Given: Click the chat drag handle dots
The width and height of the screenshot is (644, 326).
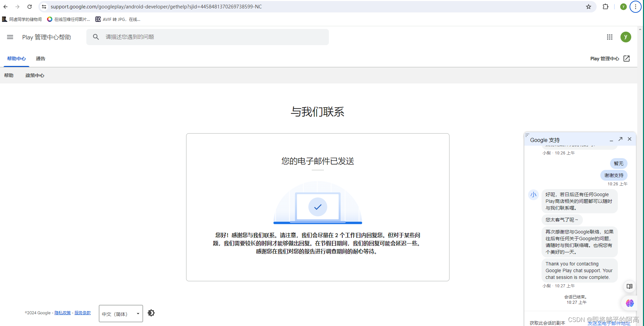Looking at the screenshot, I should coord(527,135).
